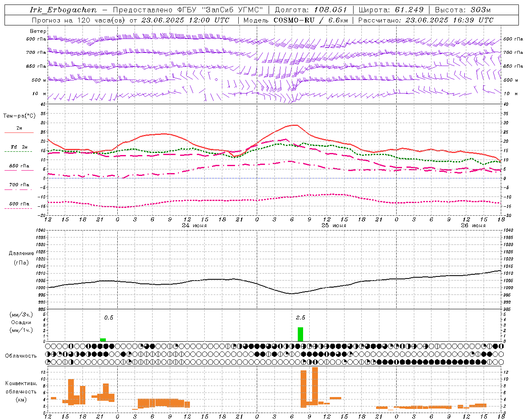Click the 'Td 2м' dew point legend entry
Screen dimensions: 525x420
pos(19,147)
